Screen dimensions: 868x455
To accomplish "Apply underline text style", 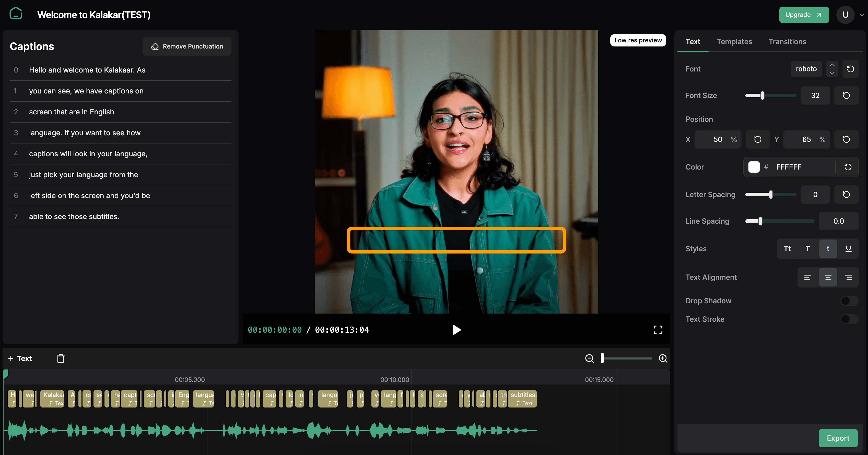I will pyautogui.click(x=848, y=248).
